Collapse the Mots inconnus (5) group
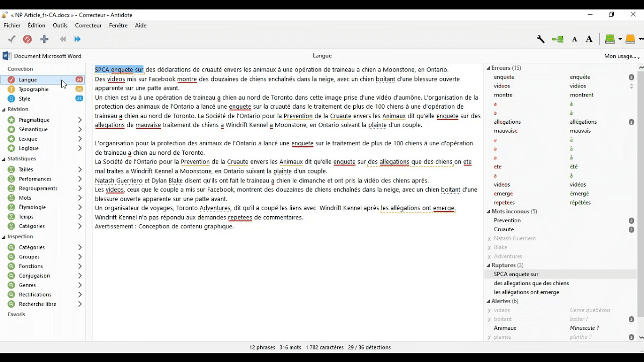The image size is (644, 362). click(488, 212)
